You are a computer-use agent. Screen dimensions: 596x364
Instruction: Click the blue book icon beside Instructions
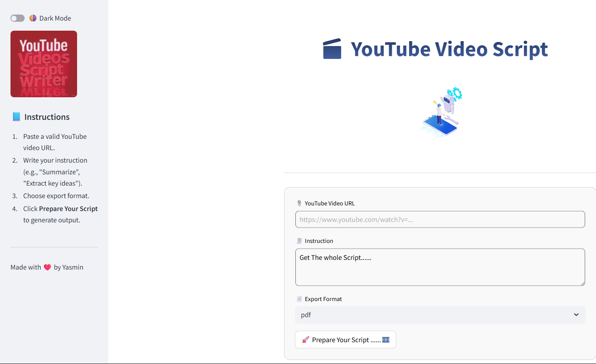(16, 117)
